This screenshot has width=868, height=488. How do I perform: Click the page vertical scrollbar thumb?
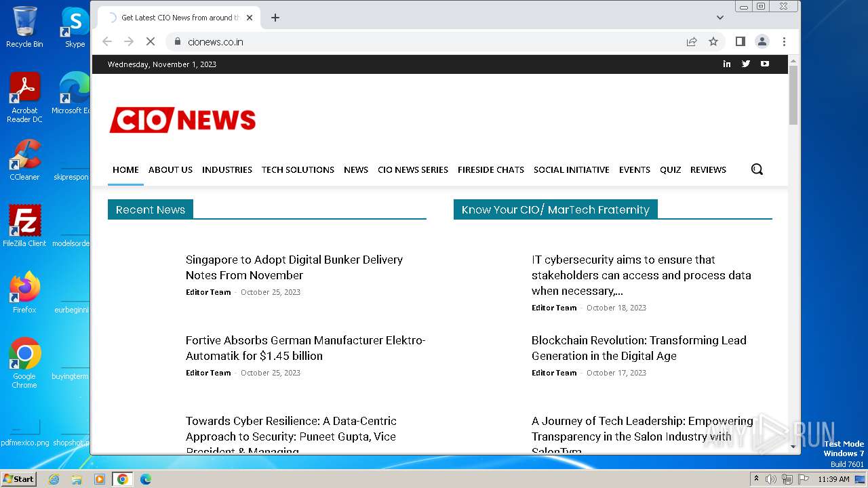tap(793, 95)
